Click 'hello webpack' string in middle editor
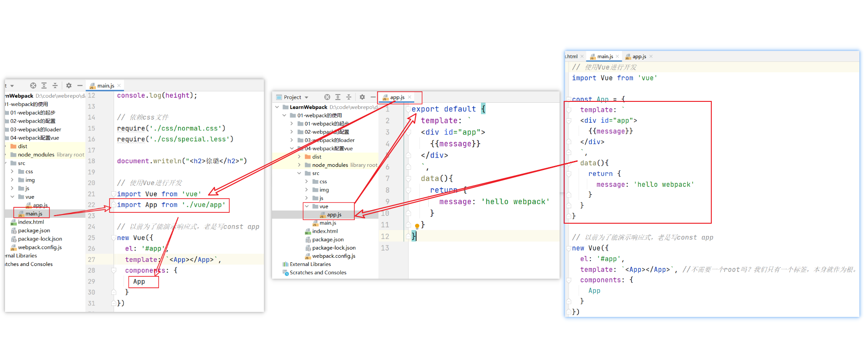This screenshot has height=341, width=868. [516, 202]
